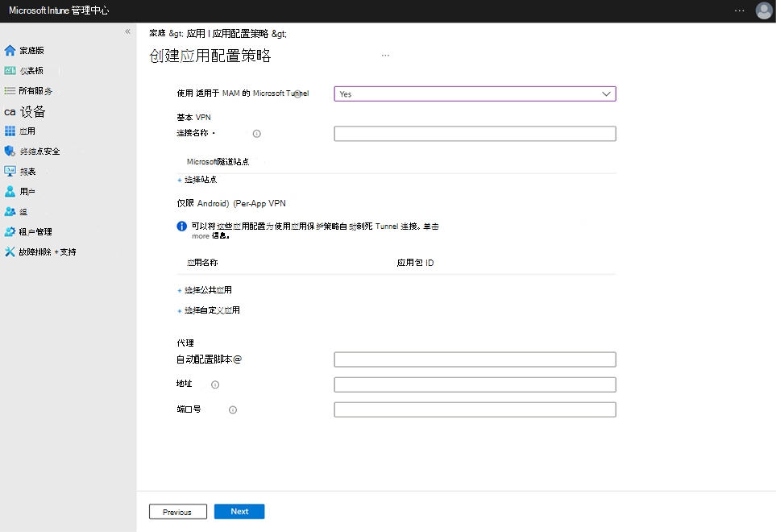Focus the 自动配置脚本 input field

(475, 360)
